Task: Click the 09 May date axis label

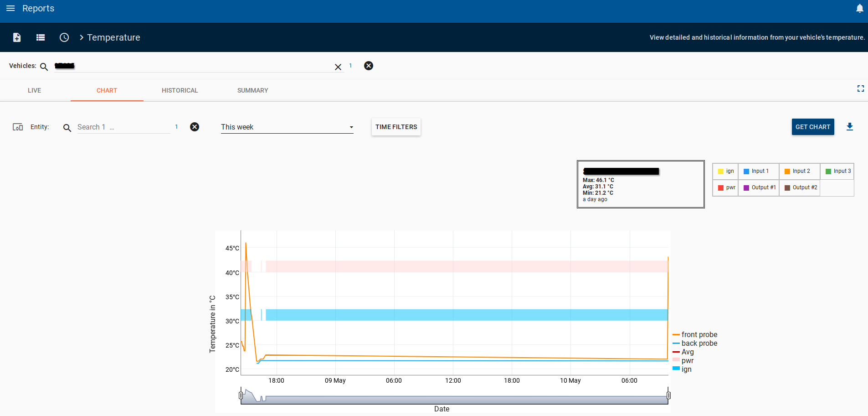Action: click(335, 380)
